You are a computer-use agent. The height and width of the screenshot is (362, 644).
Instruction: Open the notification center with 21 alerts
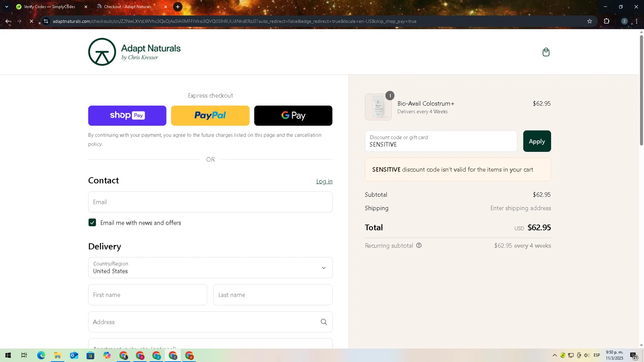click(634, 355)
